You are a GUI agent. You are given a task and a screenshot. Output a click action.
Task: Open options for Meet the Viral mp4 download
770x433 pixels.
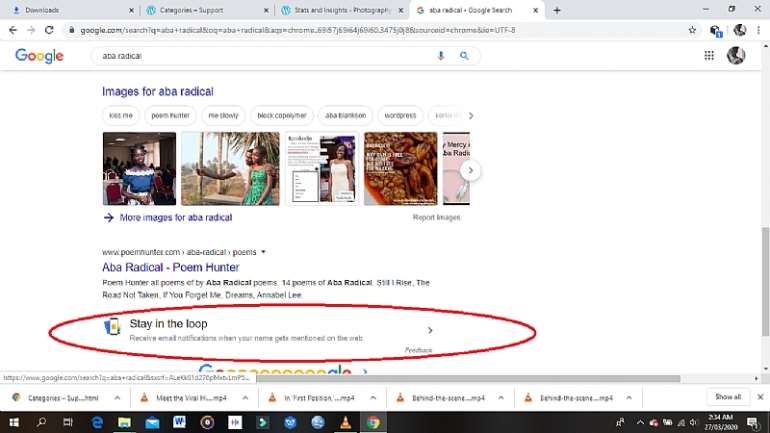pyautogui.click(x=245, y=398)
